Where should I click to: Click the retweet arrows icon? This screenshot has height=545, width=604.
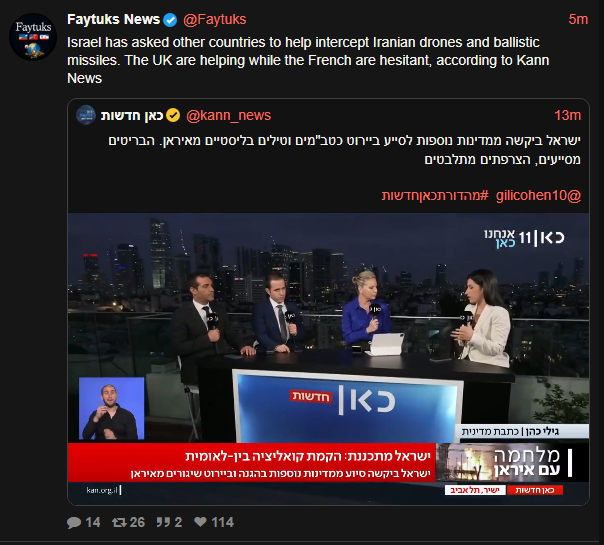tap(119, 522)
